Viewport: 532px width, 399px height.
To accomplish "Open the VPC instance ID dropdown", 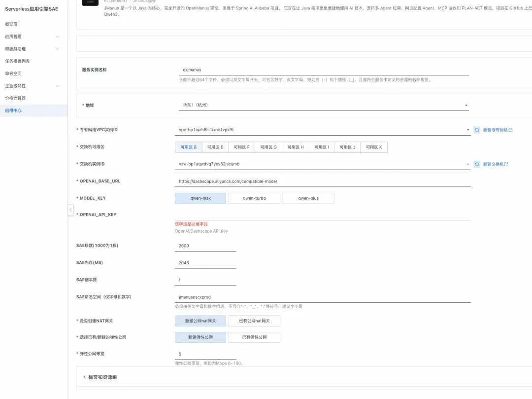I will [322, 130].
